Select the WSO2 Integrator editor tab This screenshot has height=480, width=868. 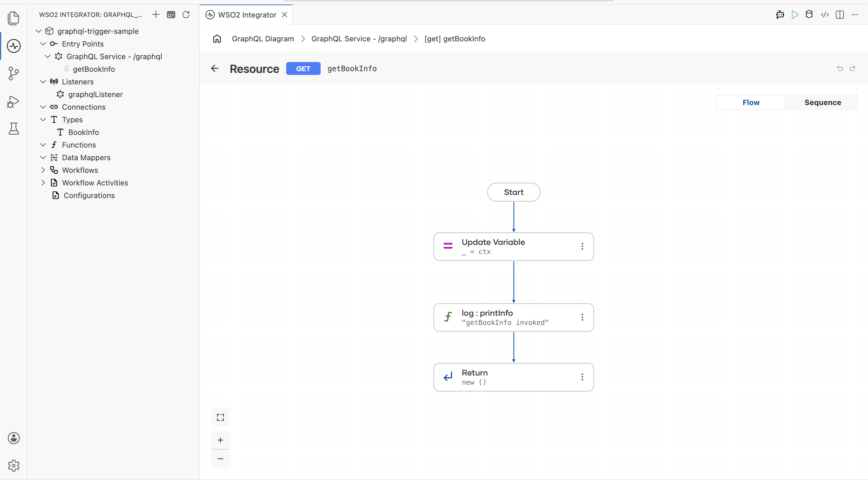[x=246, y=15]
